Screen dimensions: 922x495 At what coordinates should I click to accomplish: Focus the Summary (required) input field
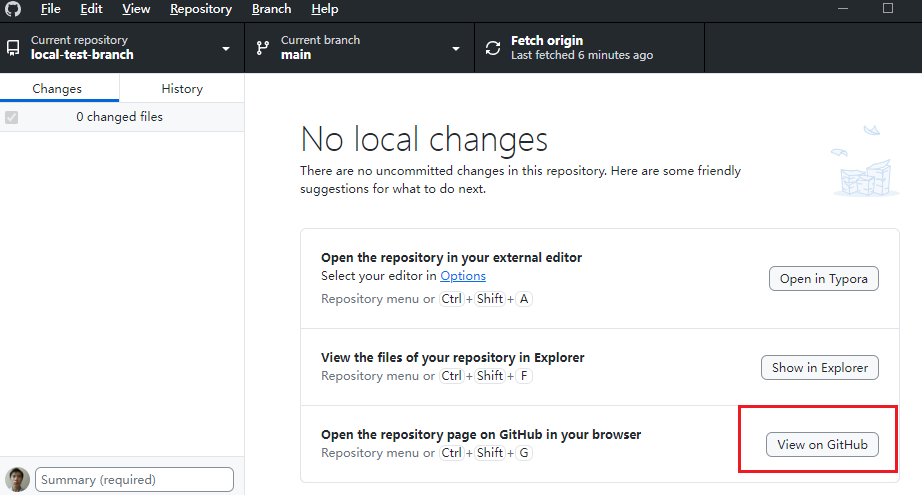tap(134, 479)
